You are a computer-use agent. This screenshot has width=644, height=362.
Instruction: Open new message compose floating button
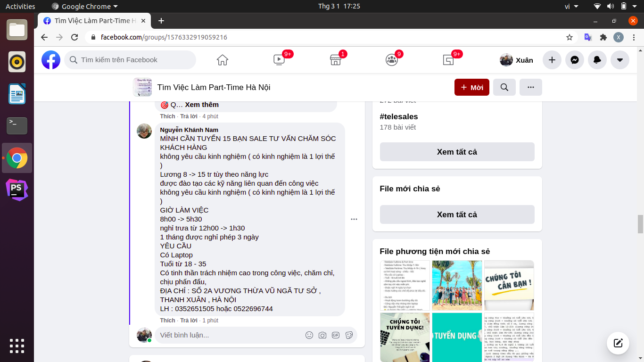pyautogui.click(x=618, y=343)
